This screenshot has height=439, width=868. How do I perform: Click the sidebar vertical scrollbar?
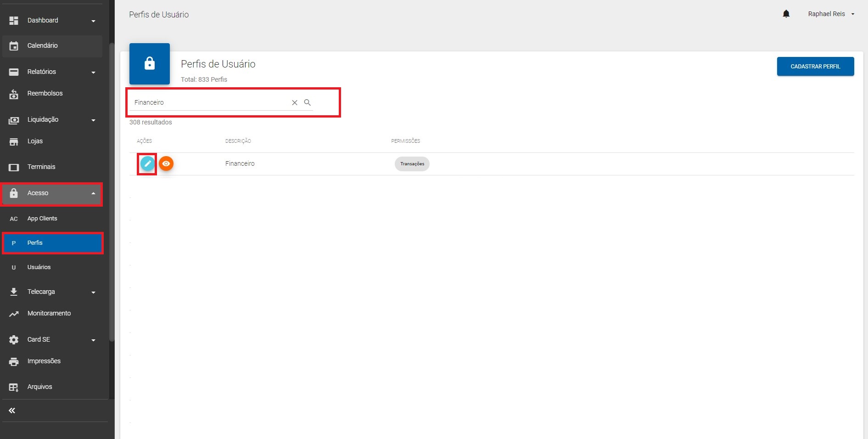pos(112,193)
